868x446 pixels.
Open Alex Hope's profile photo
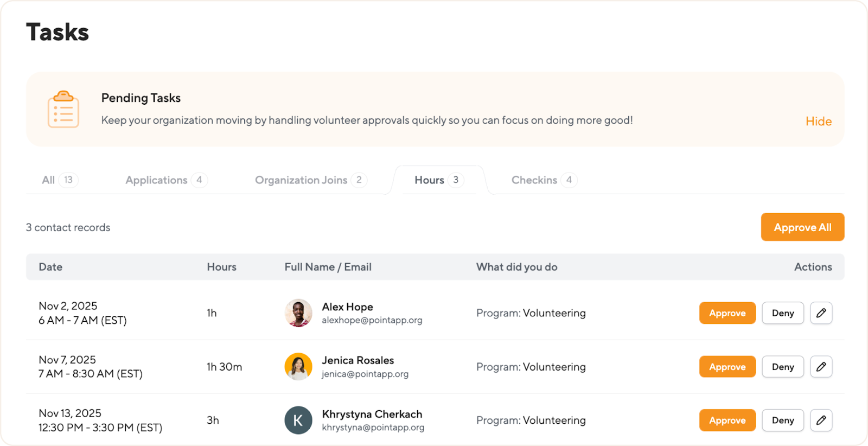tap(298, 313)
